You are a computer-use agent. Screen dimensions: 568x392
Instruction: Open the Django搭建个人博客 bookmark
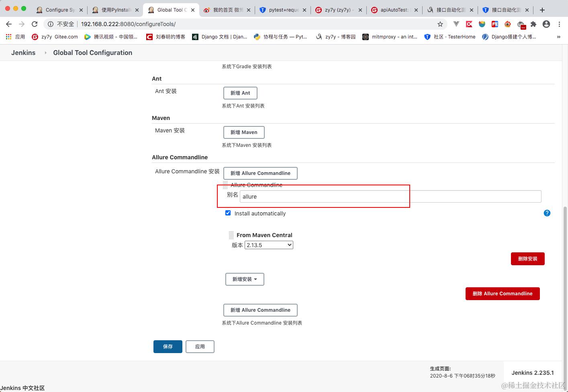tap(509, 37)
